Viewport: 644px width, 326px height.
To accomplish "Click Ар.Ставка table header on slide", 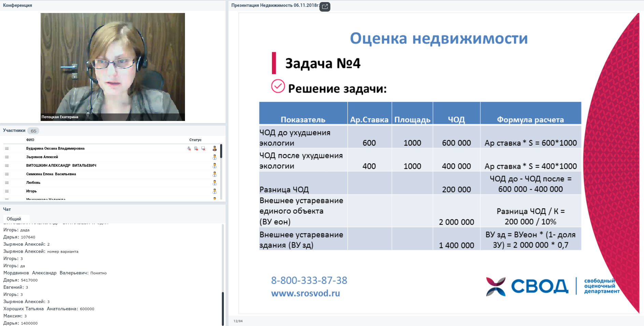I will point(369,120).
